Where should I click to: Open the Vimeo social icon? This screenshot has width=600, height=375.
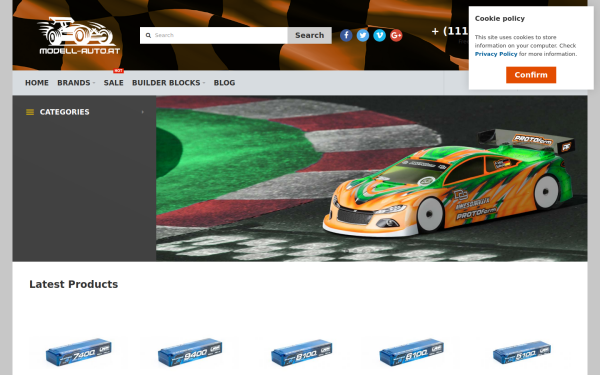(x=379, y=35)
